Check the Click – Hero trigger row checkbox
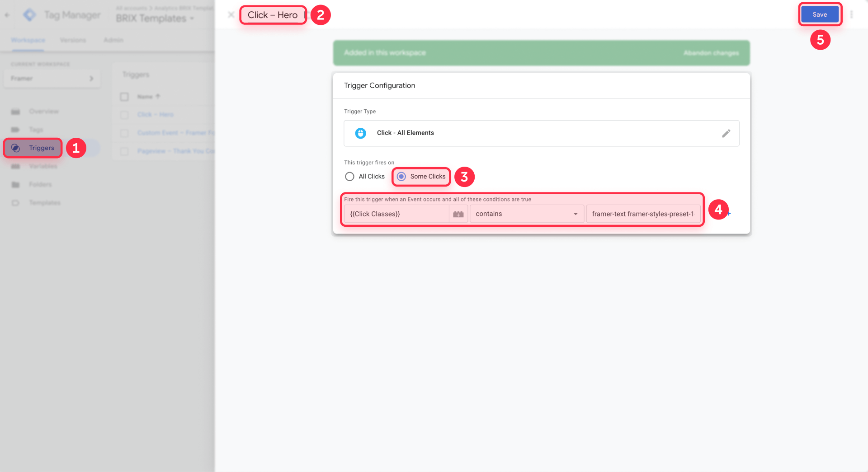868x472 pixels. [124, 115]
